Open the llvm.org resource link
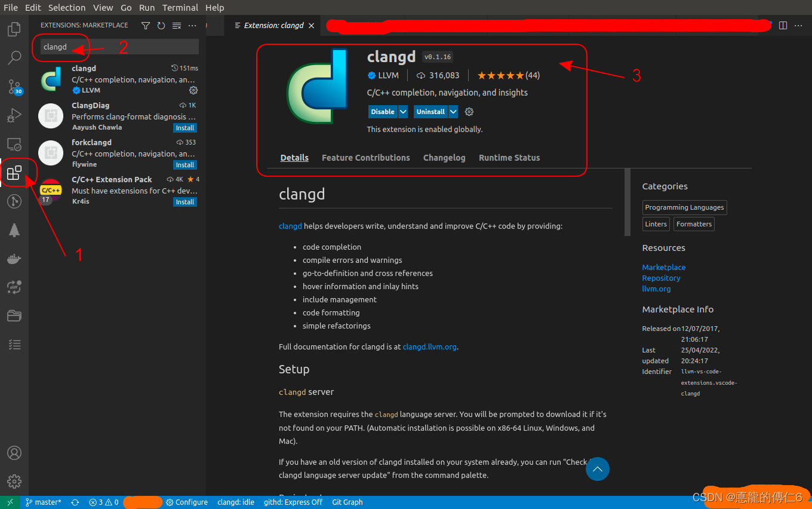812x509 pixels. [657, 289]
